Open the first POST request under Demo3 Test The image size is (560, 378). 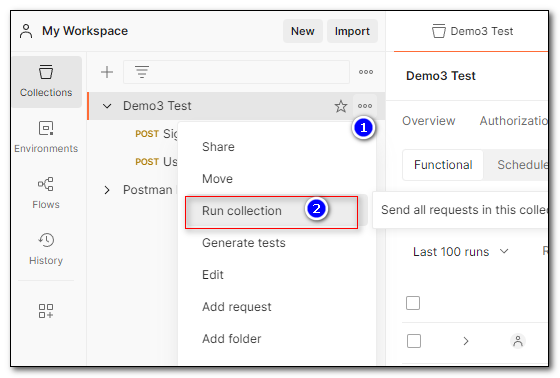coord(156,134)
